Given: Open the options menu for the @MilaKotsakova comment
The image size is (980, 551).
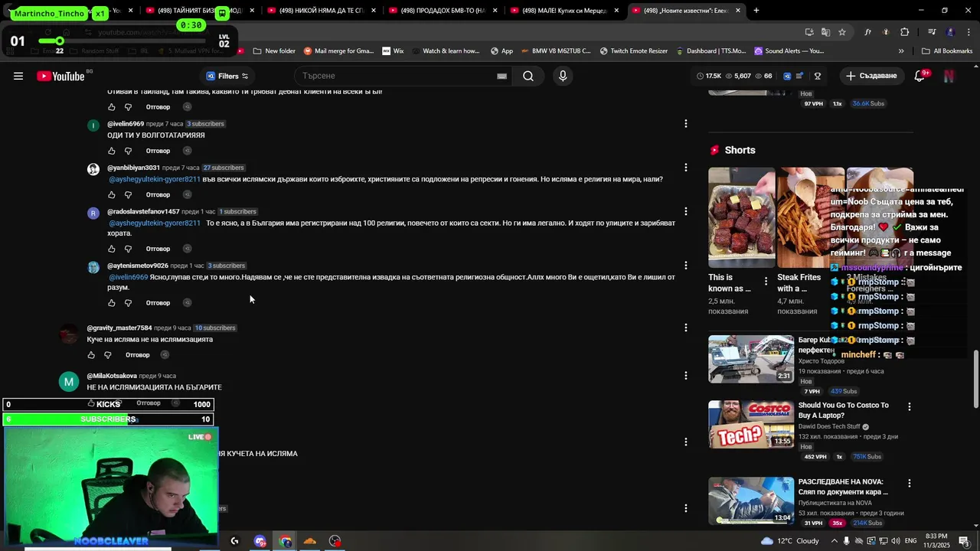Looking at the screenshot, I should click(686, 376).
